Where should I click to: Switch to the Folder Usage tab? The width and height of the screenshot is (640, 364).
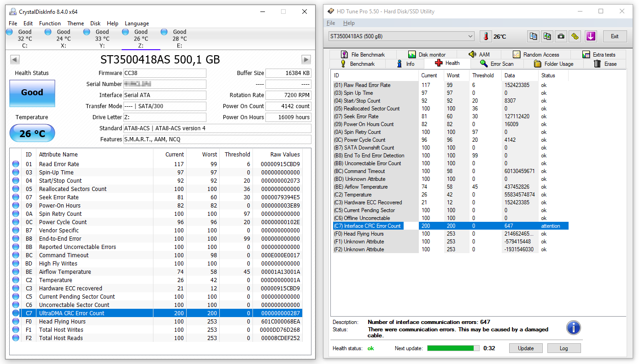(553, 64)
